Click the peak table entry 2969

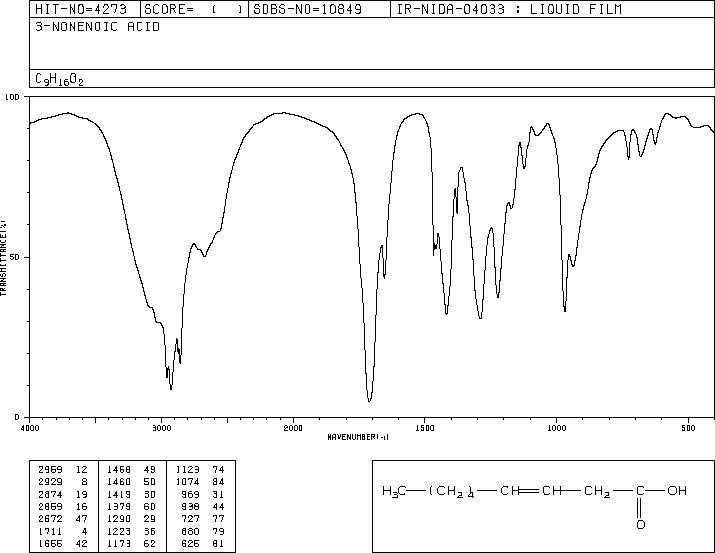point(50,469)
